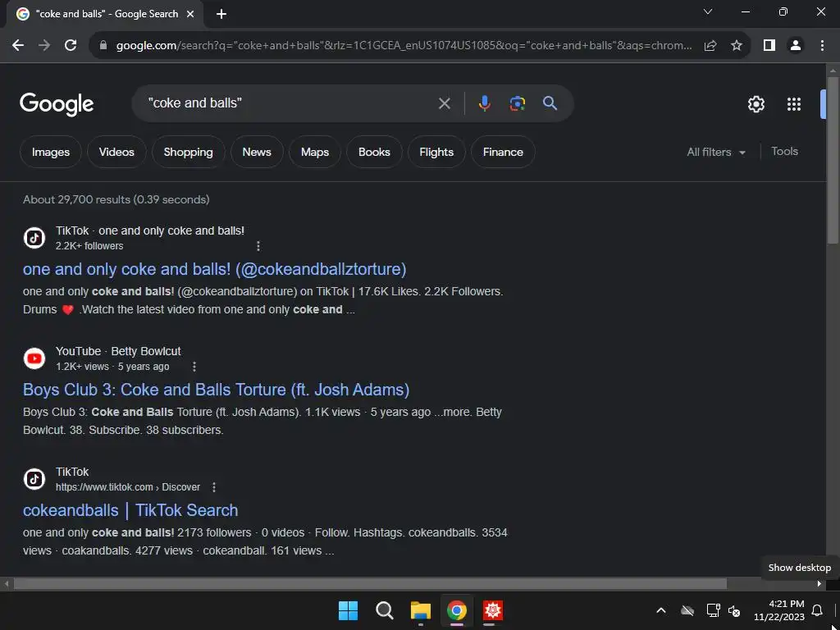Click the Chrome taskbar icon
The image size is (840, 630).
[456, 610]
